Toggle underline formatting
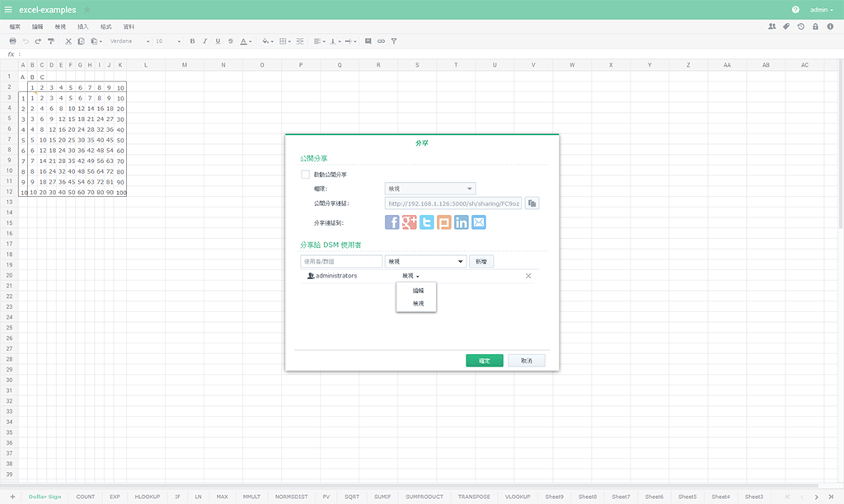 [218, 41]
